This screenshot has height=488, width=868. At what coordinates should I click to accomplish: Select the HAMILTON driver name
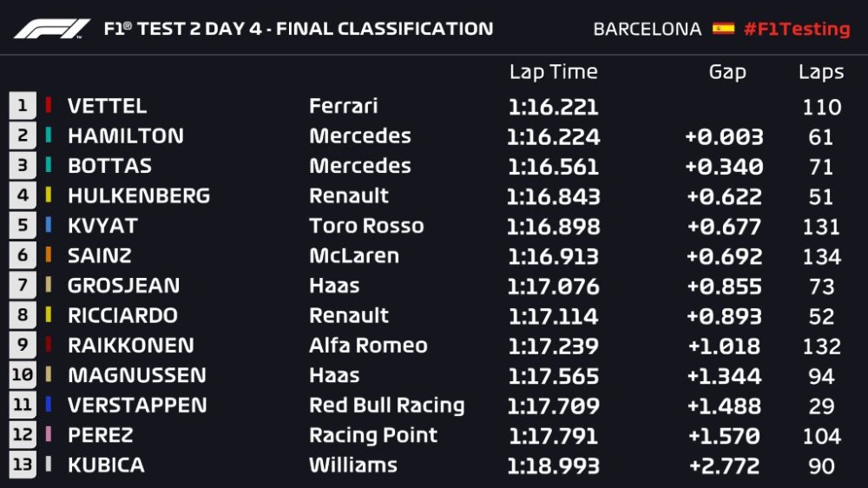(126, 136)
